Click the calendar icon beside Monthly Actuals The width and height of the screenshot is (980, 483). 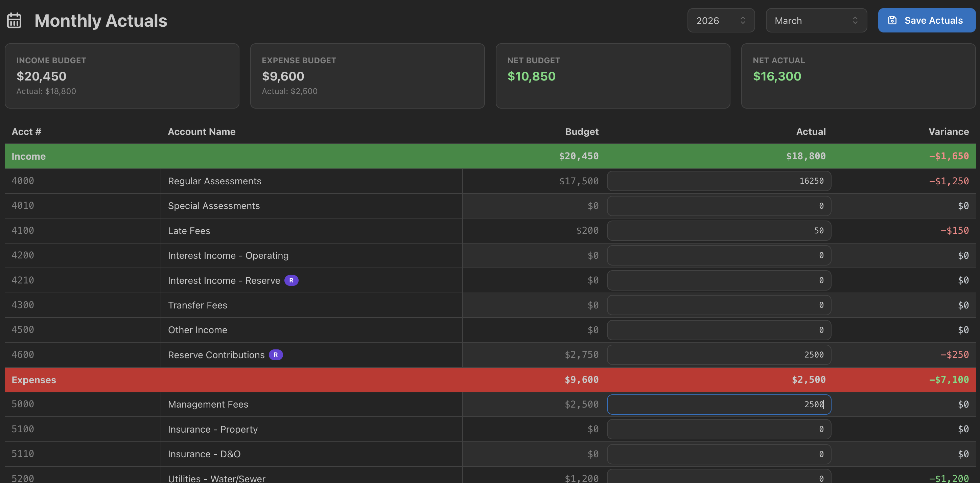tap(14, 21)
